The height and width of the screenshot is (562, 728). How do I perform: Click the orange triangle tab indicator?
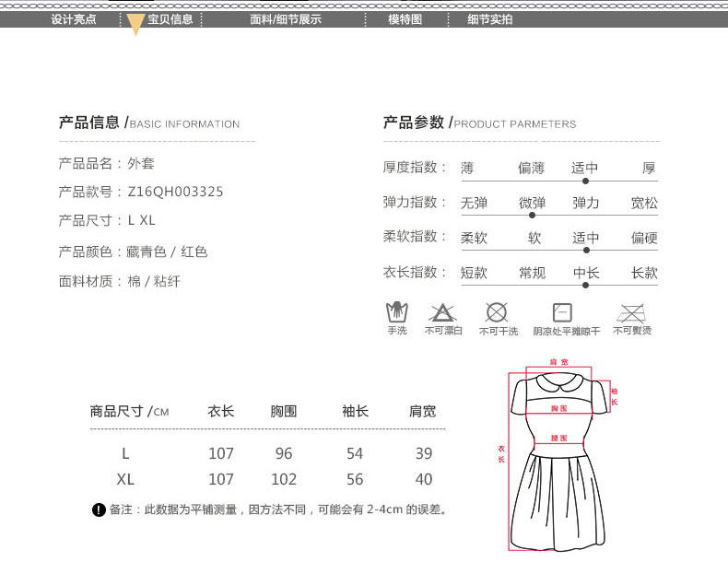pyautogui.click(x=135, y=25)
